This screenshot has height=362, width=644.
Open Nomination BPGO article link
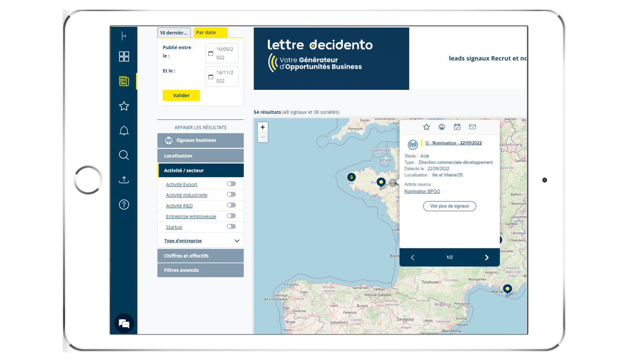coord(422,191)
